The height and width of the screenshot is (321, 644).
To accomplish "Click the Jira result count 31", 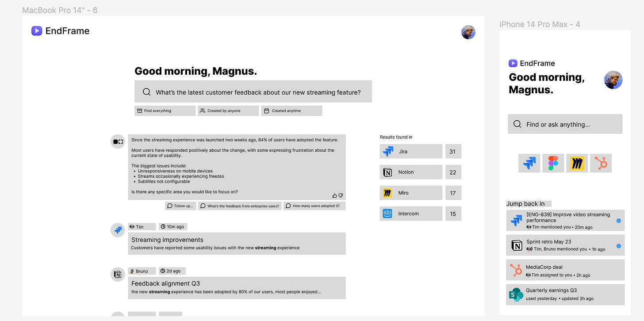I will click(x=453, y=151).
